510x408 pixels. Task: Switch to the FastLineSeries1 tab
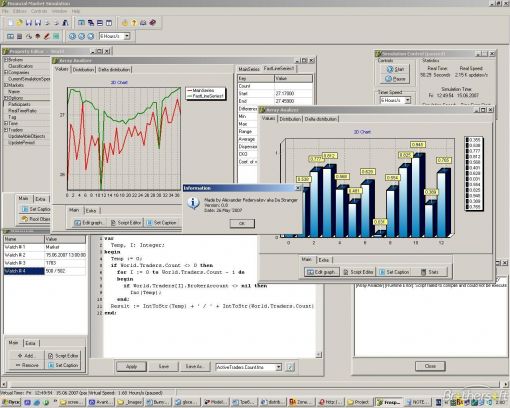point(279,68)
